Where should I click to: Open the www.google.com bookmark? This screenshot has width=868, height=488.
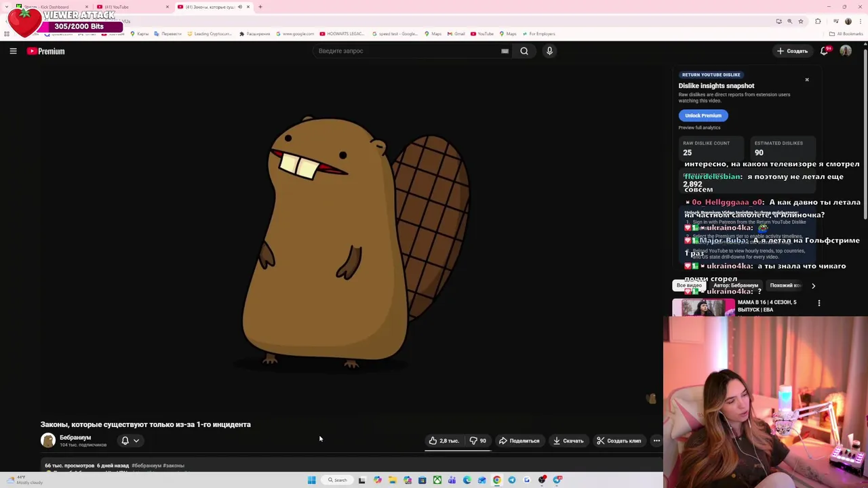tap(295, 34)
